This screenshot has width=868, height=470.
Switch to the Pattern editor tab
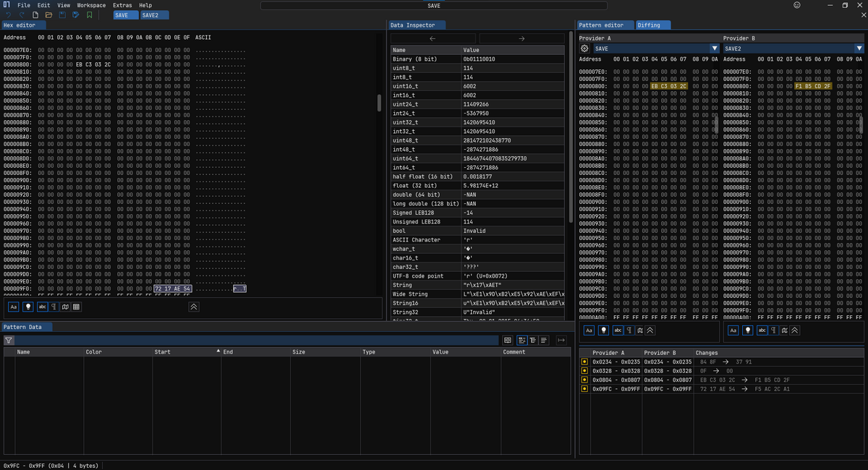(606, 25)
